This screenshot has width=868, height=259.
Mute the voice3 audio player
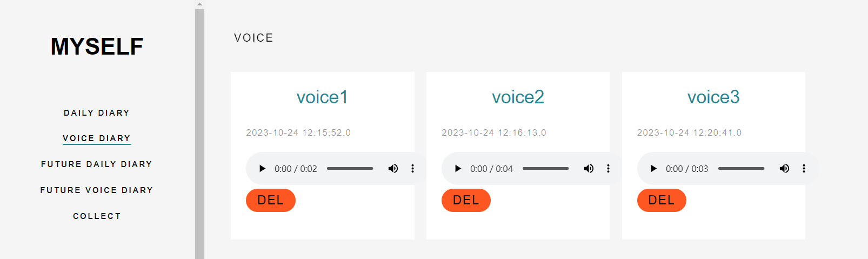pos(784,169)
